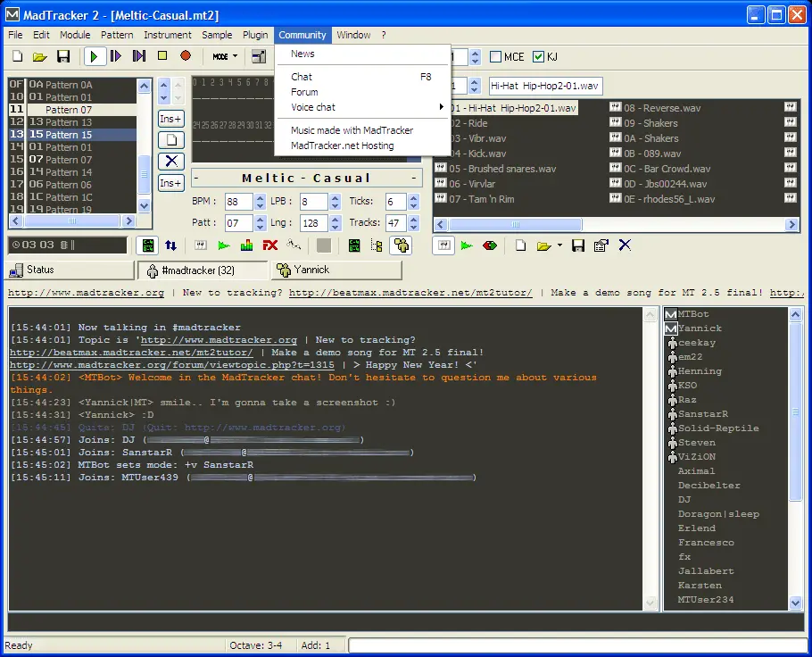Click the New module blank page icon

click(18, 56)
